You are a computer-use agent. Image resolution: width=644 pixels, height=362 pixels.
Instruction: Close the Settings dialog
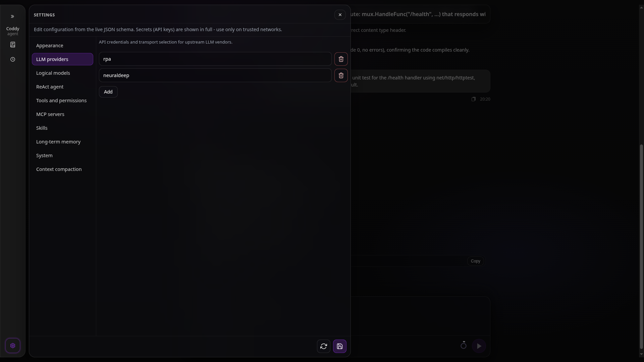pyautogui.click(x=340, y=15)
